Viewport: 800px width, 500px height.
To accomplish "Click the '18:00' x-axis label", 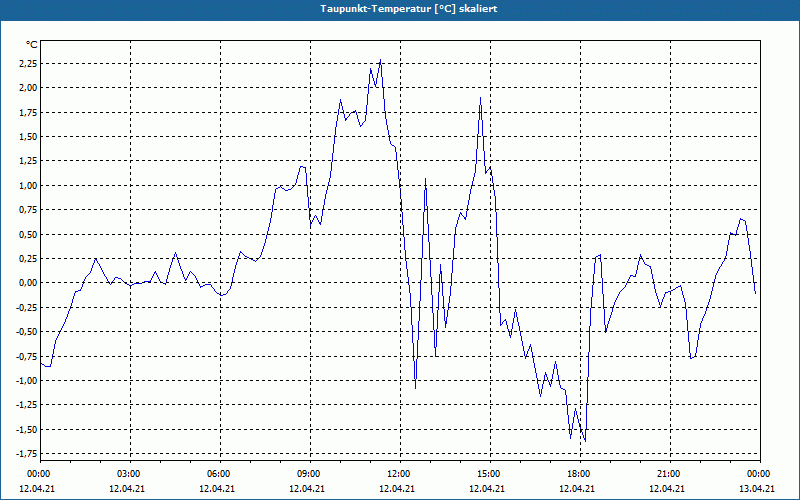I will pos(581,474).
